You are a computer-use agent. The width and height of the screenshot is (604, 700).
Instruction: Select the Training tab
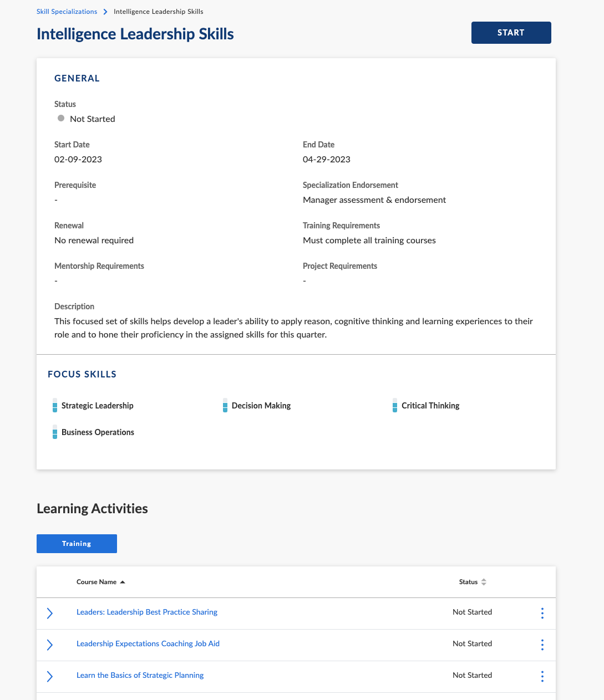click(x=77, y=544)
